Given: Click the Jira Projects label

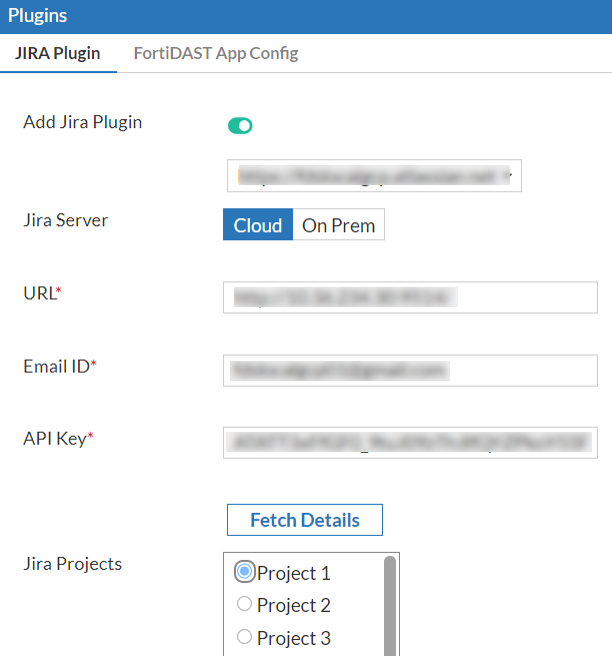Looking at the screenshot, I should point(72,564).
